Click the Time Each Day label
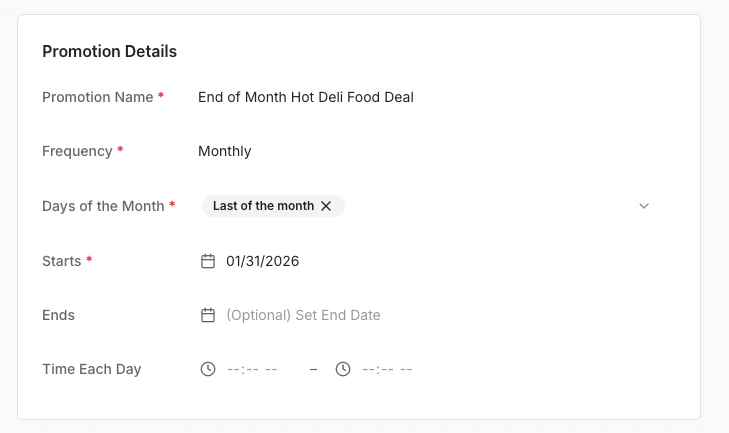Screen dimensions: 729x433 coord(92,369)
